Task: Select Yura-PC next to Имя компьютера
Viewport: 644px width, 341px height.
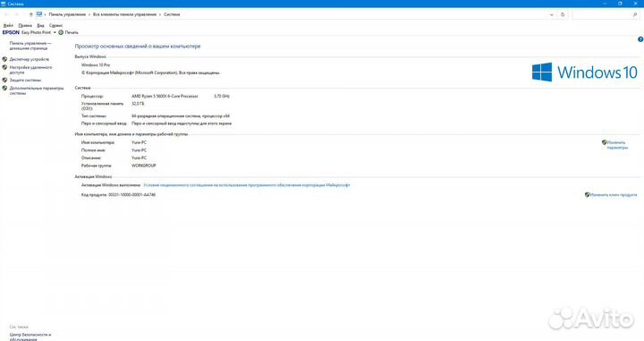Action: point(139,142)
